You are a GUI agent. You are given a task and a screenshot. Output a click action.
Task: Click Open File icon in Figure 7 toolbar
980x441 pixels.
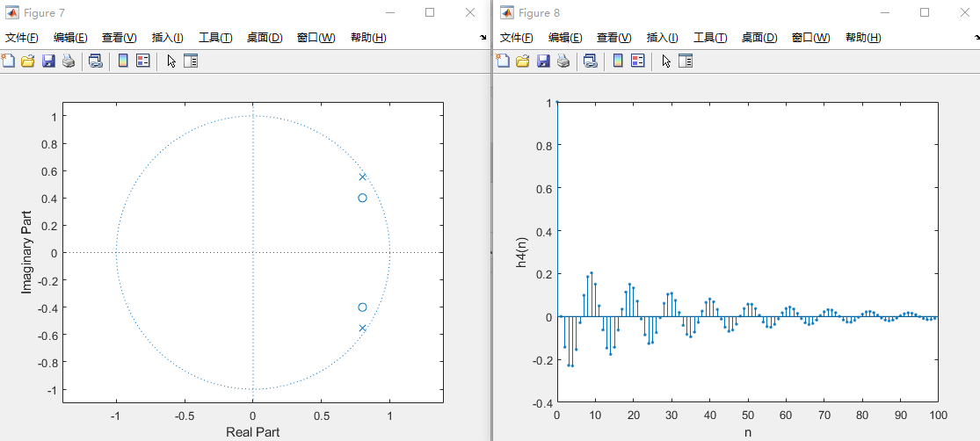[x=27, y=61]
